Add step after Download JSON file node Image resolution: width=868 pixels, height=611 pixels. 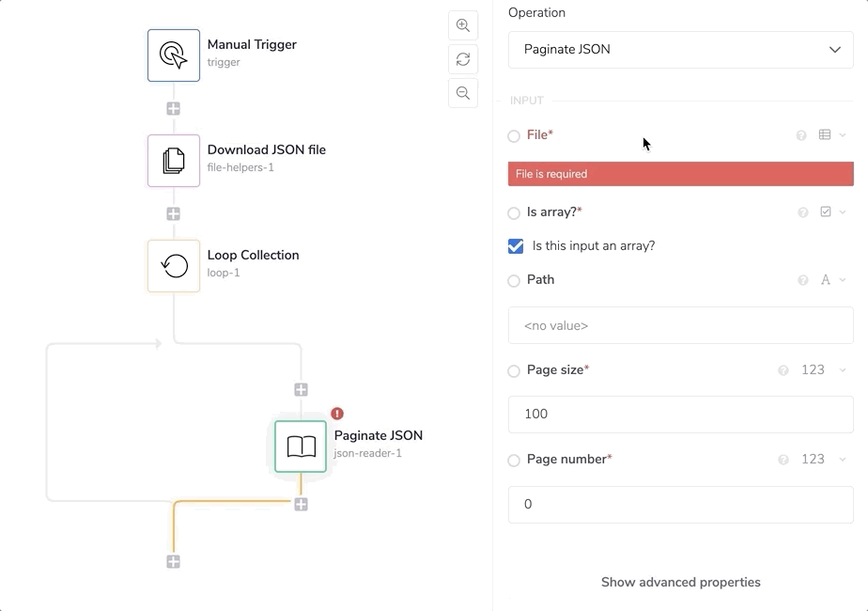[174, 214]
